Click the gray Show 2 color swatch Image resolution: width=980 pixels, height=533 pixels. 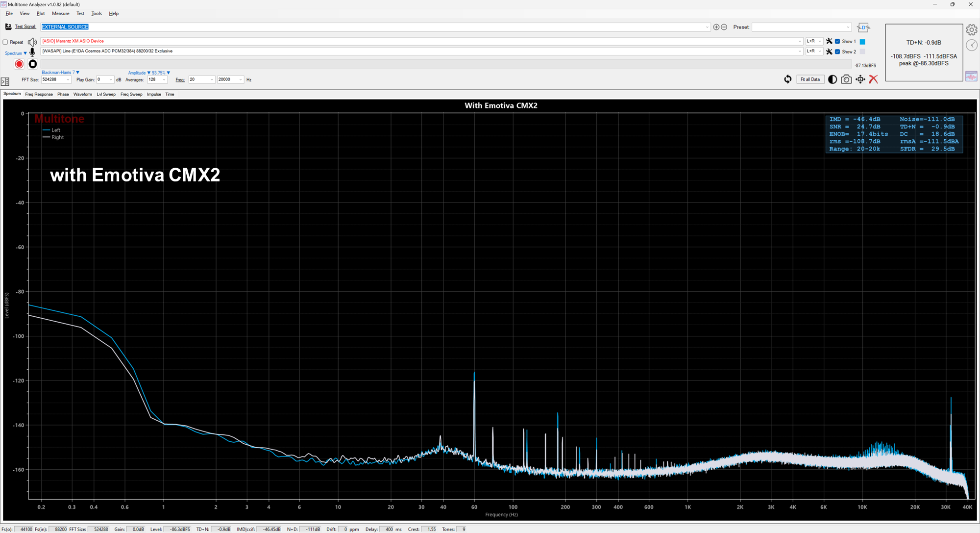click(x=862, y=51)
